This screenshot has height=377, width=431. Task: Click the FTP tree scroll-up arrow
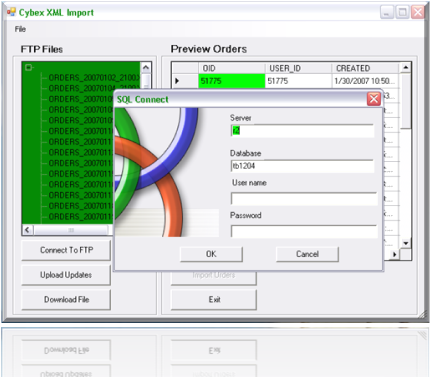pos(146,68)
